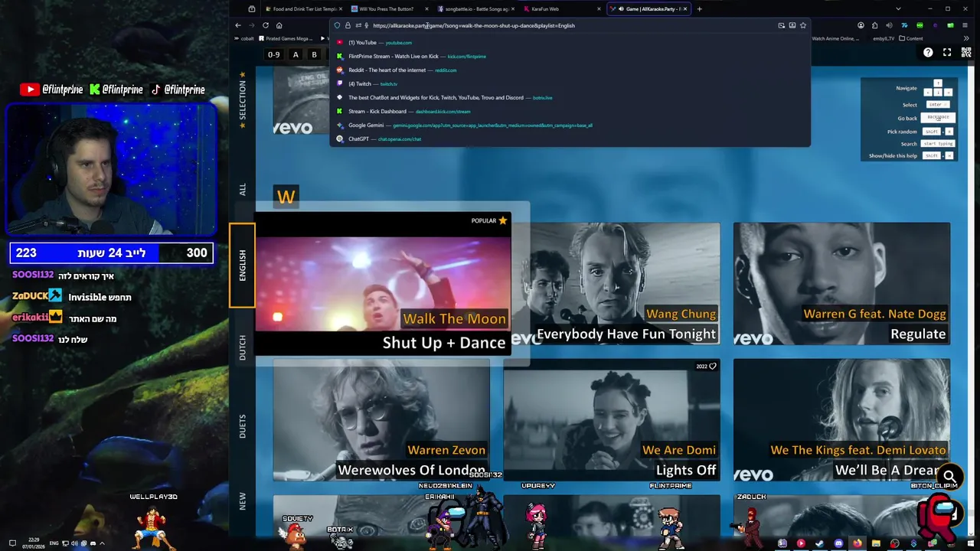Viewport: 980px width, 551px height.
Task: Choose ChatGPT suggestion in URL dropdown
Action: pyautogui.click(x=570, y=139)
